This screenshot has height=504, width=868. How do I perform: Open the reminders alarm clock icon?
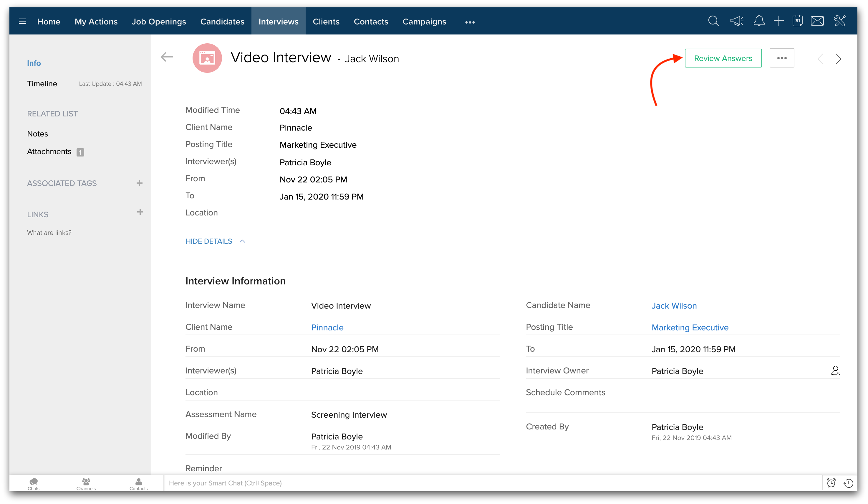tap(831, 483)
